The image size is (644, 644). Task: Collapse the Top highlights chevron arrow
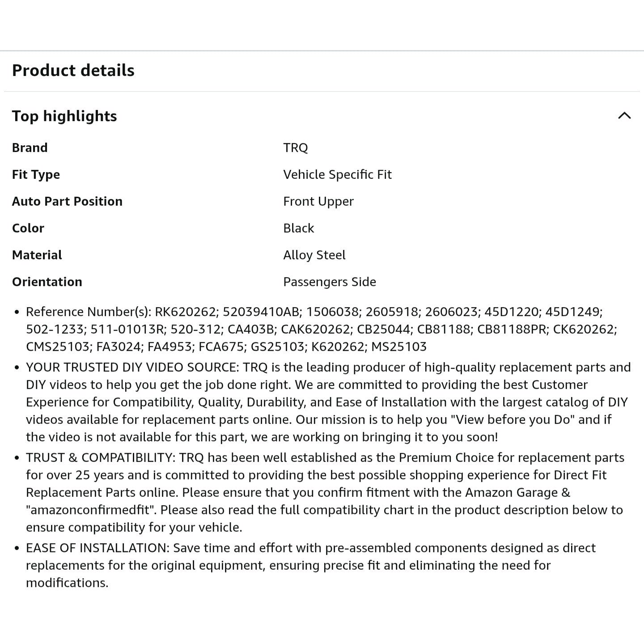coord(624,116)
